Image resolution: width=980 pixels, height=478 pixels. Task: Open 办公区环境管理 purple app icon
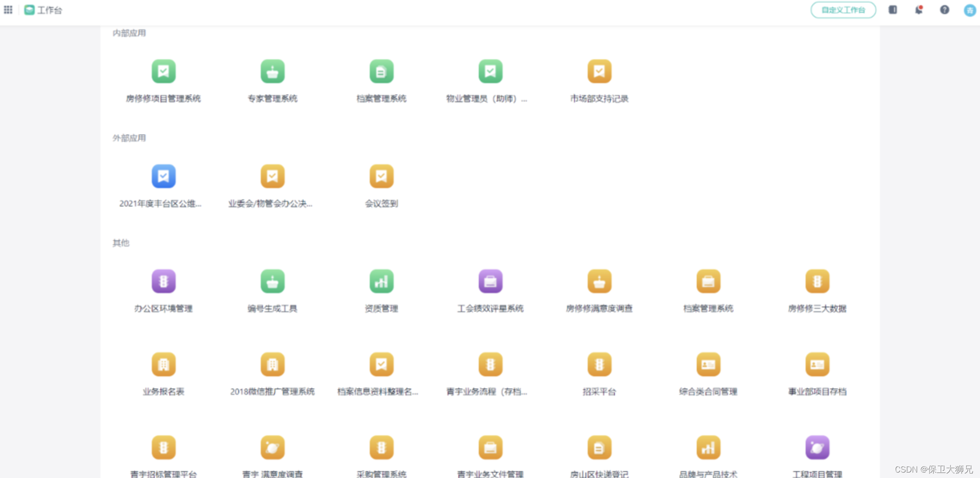point(163,281)
